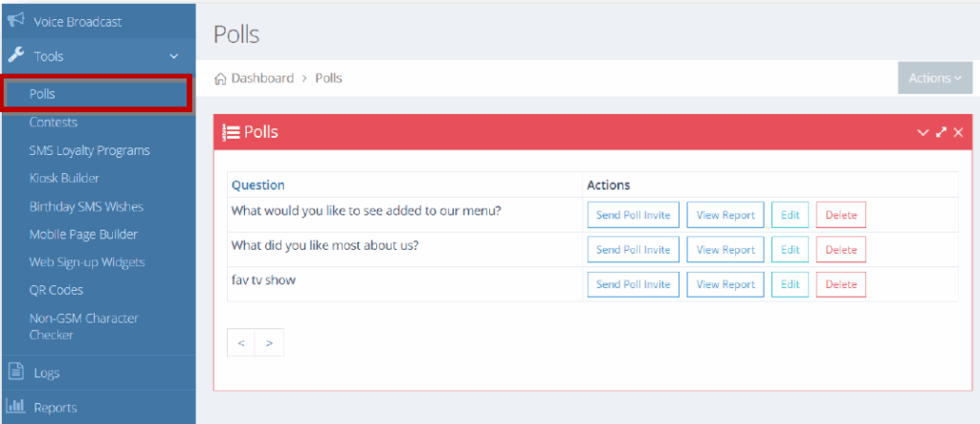The image size is (980, 424).
Task: Select SMS Loyalty Programs menu item
Action: pos(89,150)
